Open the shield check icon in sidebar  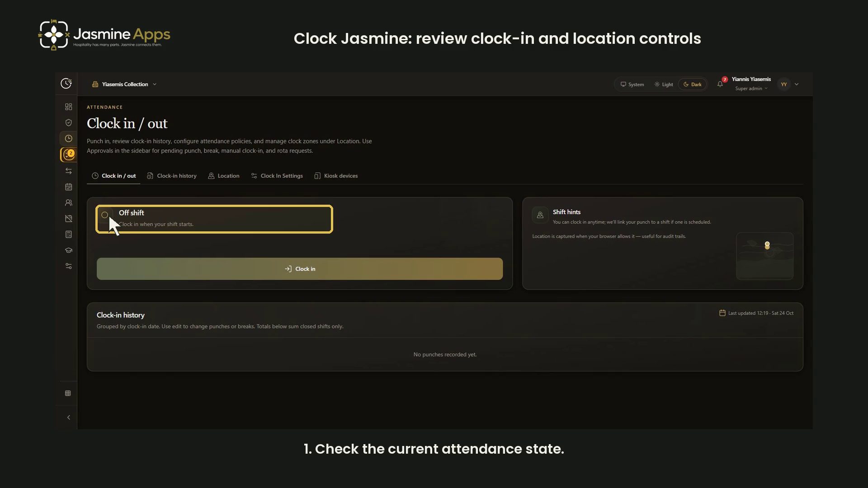[68, 122]
